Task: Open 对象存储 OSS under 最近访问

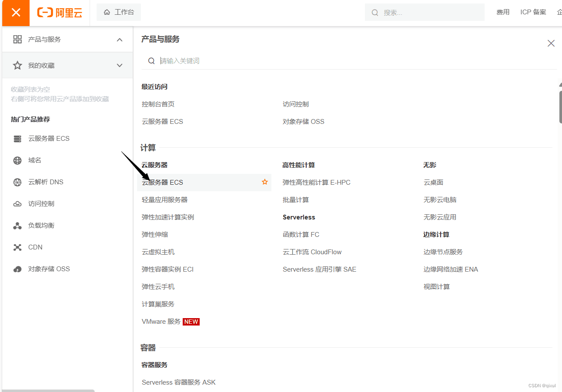Action: 304,122
